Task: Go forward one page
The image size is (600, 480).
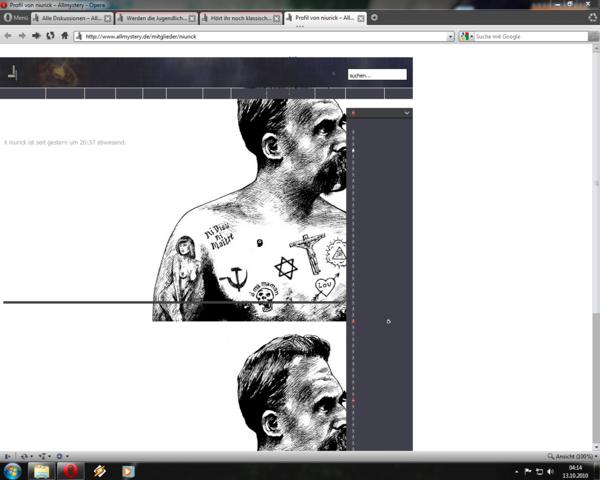Action: click(x=22, y=36)
